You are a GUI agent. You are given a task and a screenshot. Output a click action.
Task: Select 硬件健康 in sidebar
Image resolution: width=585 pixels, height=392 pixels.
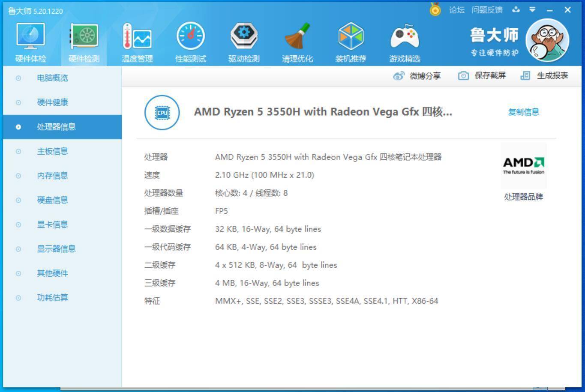coord(62,102)
